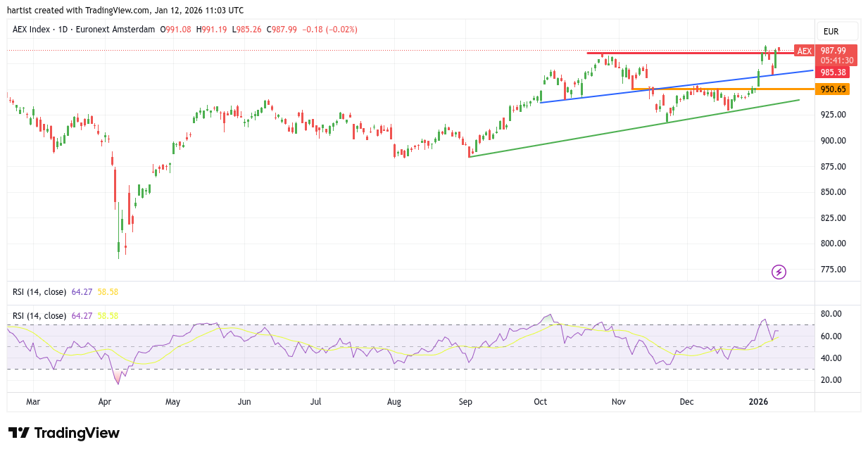
Task: Click the purple lightning bolt icon
Action: (x=779, y=272)
